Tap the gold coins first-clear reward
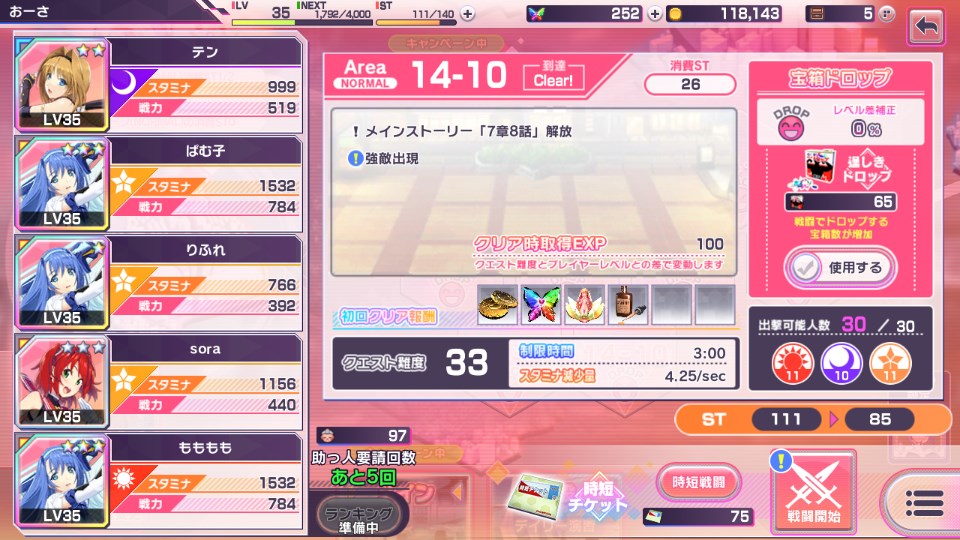960x540 pixels. (497, 304)
